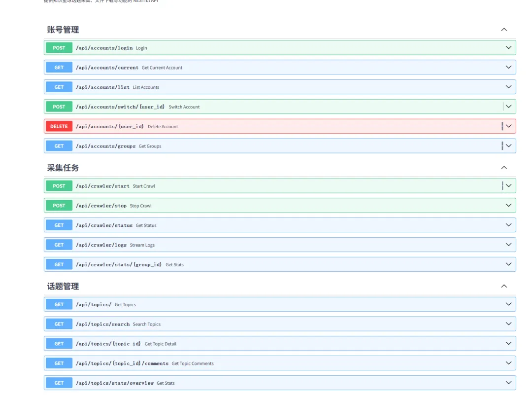The width and height of the screenshot is (532, 398).
Task: Open the /api/accounts/switch/{user_id} path
Action: (120, 107)
